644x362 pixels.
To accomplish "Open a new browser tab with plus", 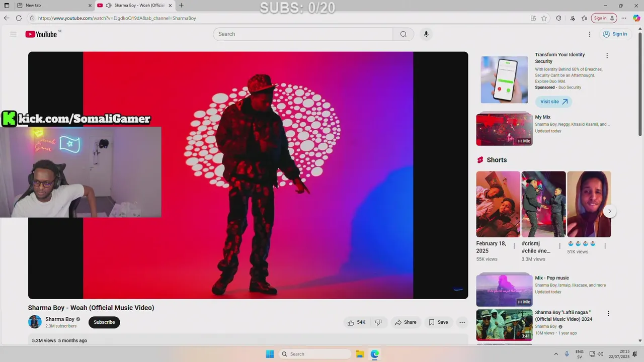I will click(181, 6).
